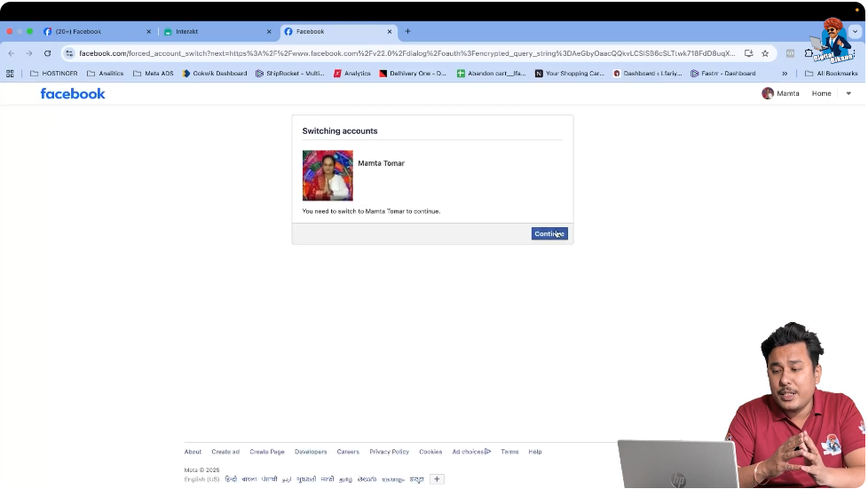Screen dimensions: 868x489
Task: Close the Interakt tab
Action: point(269,32)
